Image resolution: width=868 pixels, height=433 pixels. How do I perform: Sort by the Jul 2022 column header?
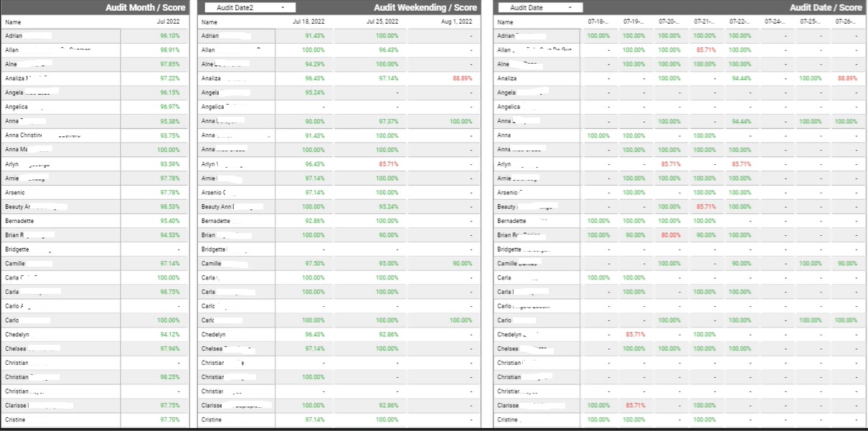click(x=168, y=22)
